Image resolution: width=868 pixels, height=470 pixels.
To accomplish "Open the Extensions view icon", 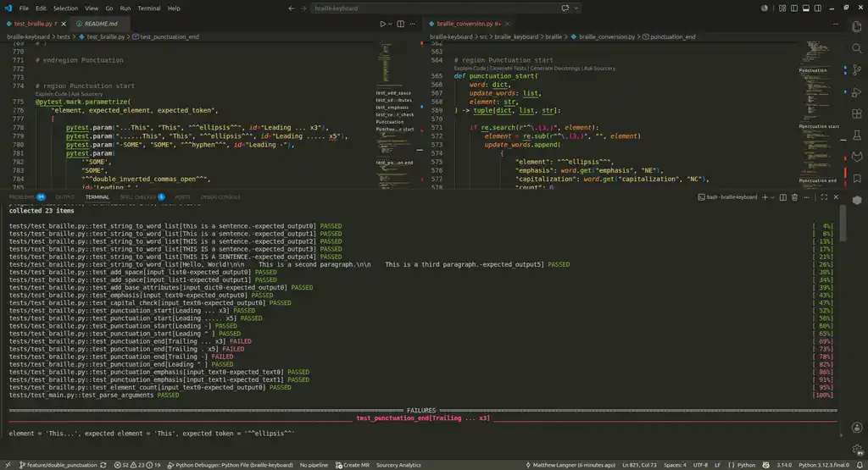I will (857, 114).
